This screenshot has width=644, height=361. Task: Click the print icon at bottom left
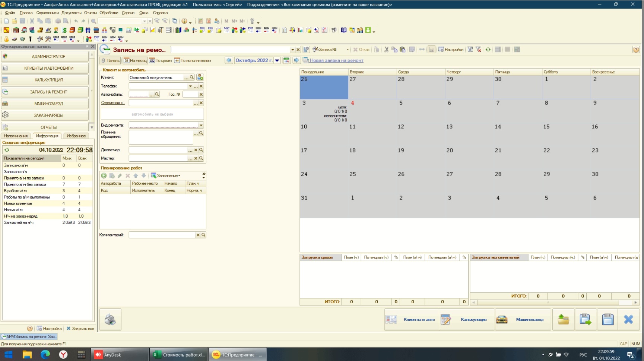[110, 320]
